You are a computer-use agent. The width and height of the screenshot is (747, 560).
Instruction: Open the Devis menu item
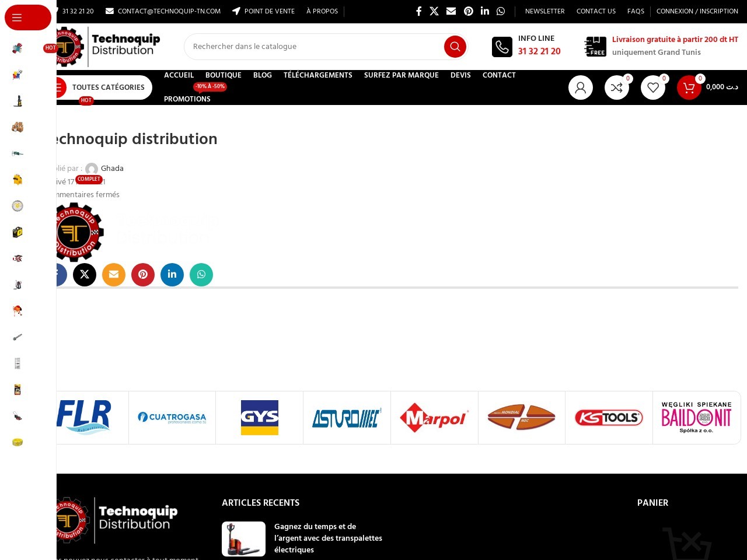(x=460, y=75)
